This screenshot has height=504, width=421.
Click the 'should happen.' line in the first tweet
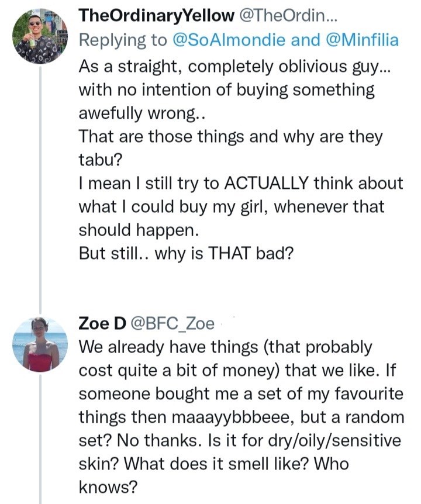coord(139,230)
